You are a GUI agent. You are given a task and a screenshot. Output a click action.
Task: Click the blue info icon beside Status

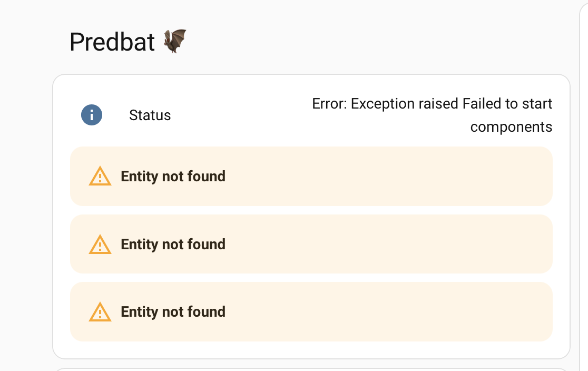(92, 115)
